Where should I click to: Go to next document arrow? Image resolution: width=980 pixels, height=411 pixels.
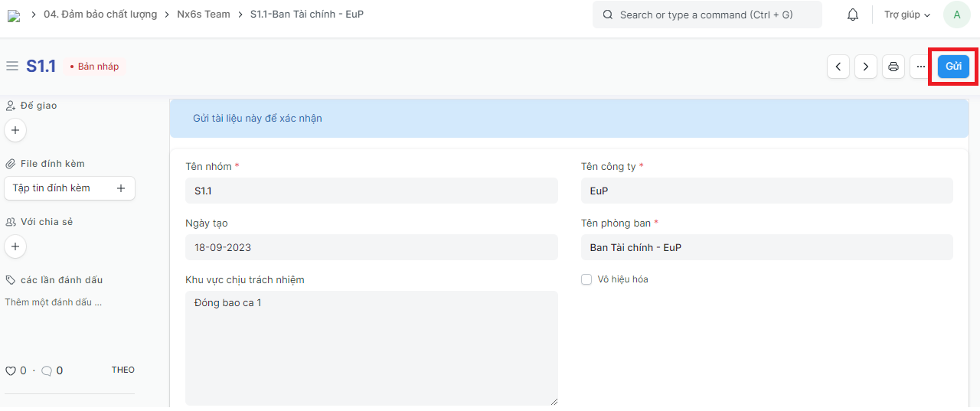[866, 67]
